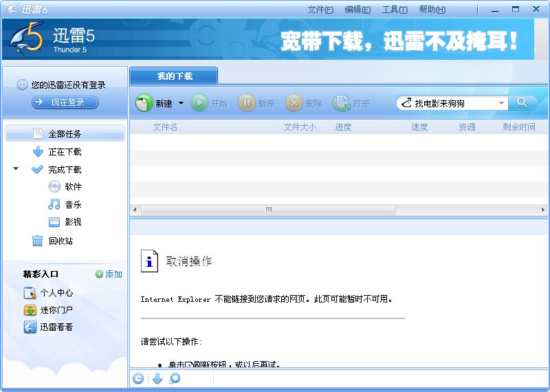Click the 添加 add link
The height and width of the screenshot is (392, 550).
pyautogui.click(x=109, y=274)
